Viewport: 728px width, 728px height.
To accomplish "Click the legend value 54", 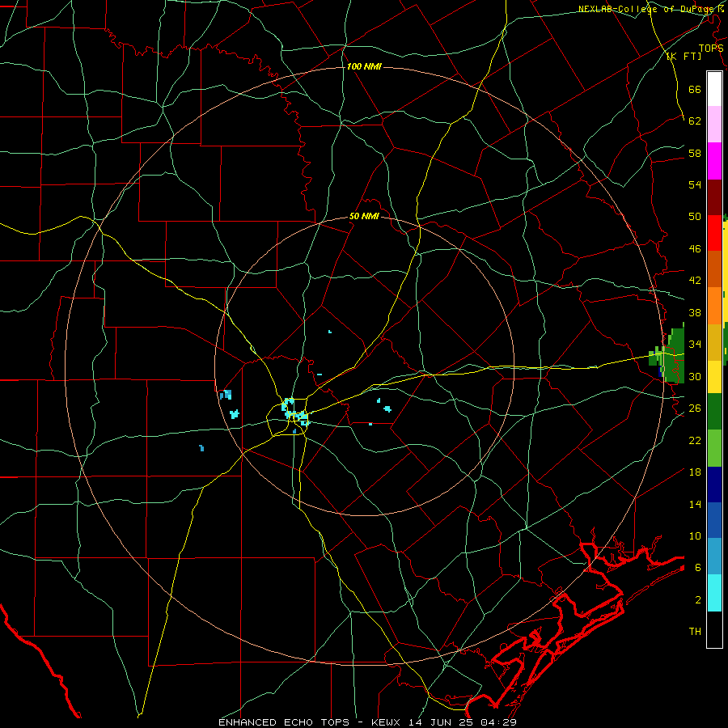I will tap(695, 184).
